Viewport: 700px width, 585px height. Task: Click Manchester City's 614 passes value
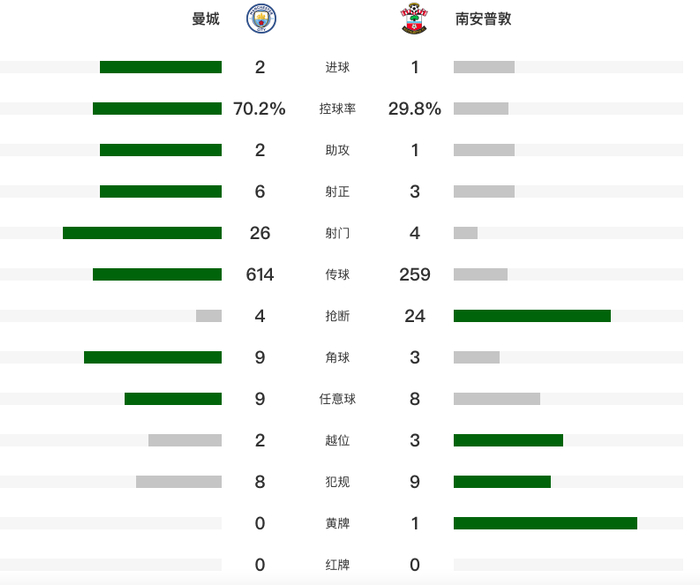coord(260,275)
